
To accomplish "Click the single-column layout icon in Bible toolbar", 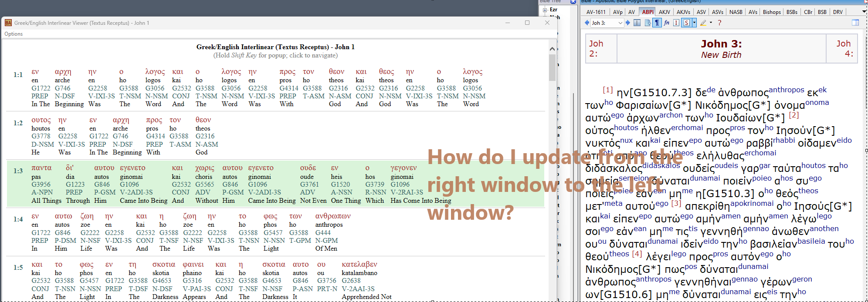I will 637,23.
